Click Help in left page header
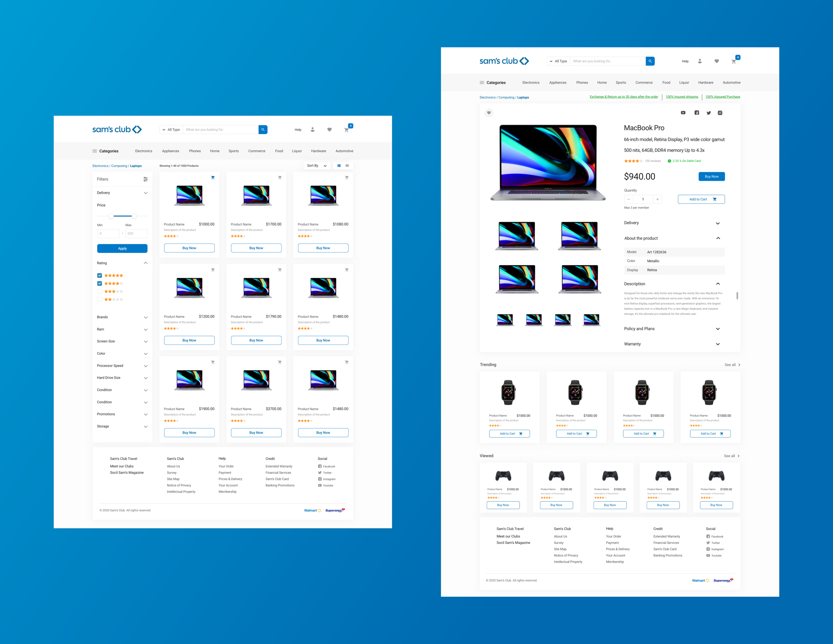 coord(298,130)
